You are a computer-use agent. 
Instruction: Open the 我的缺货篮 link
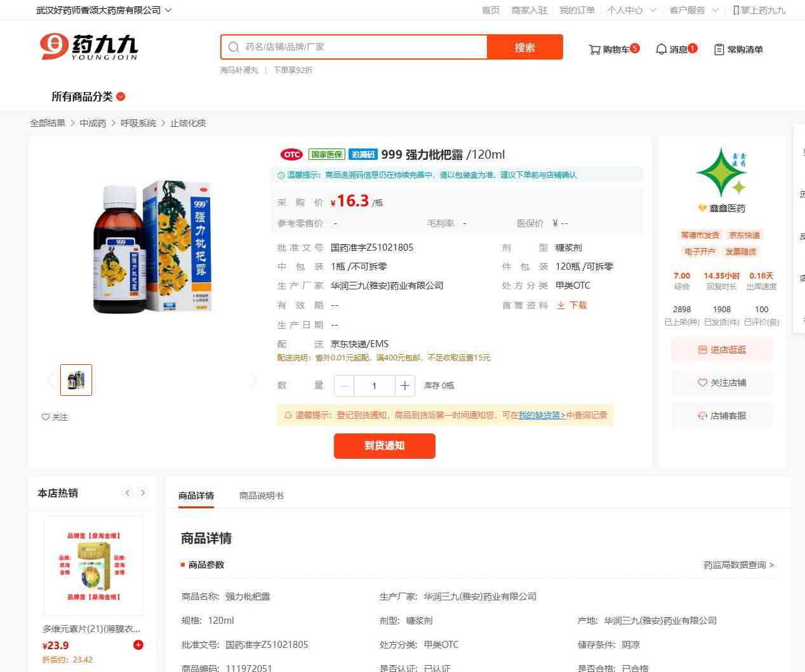[x=542, y=415]
